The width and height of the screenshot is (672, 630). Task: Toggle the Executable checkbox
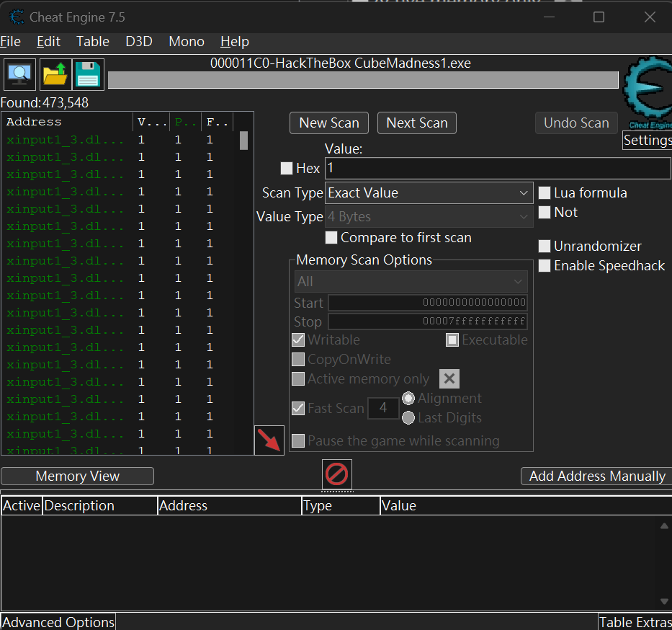click(x=452, y=340)
